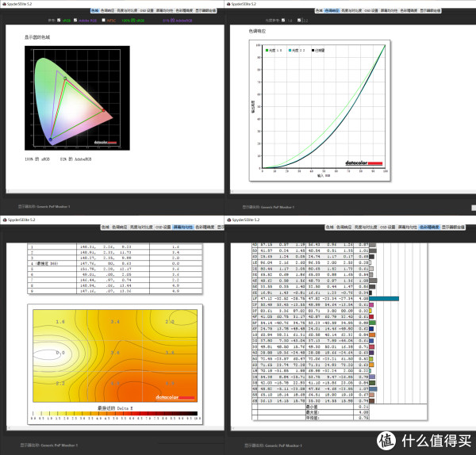Screen dimensions: 476x455
Task: Click the display name label in top-left window footer
Action: (44, 207)
